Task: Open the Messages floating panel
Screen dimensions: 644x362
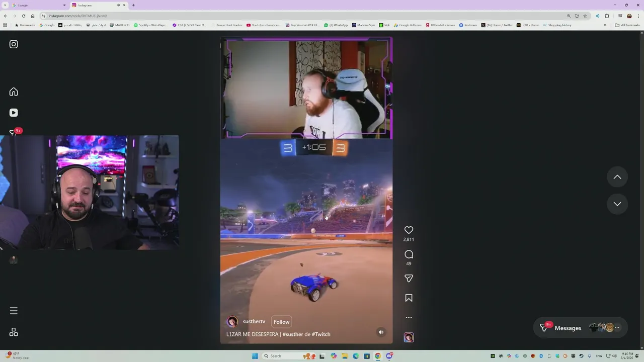Action: 581,328
